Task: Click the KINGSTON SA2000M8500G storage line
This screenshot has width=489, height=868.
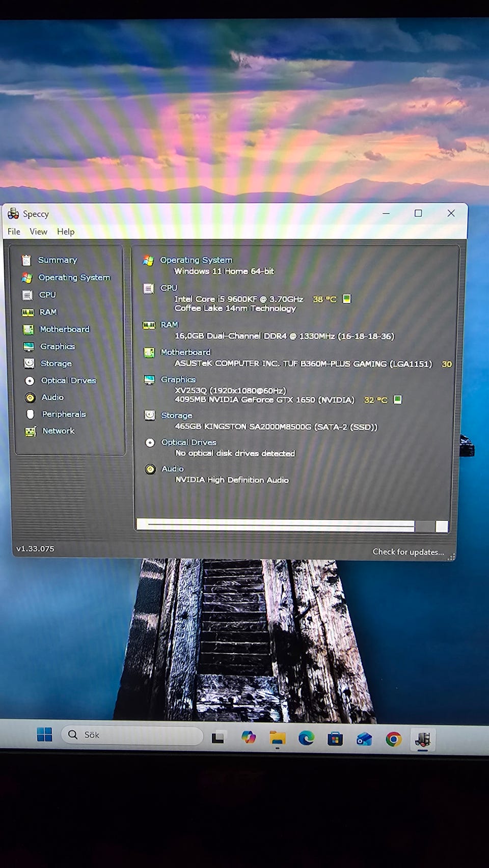Action: coord(276,427)
